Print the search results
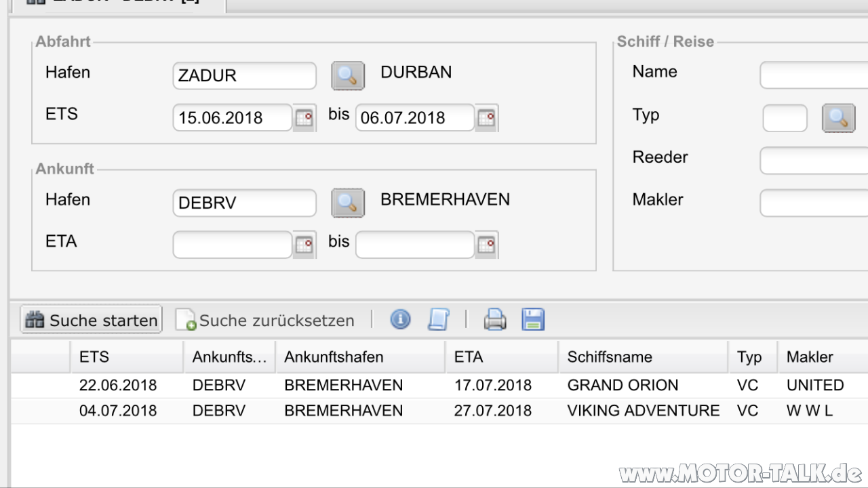This screenshot has width=868, height=488. [x=495, y=319]
